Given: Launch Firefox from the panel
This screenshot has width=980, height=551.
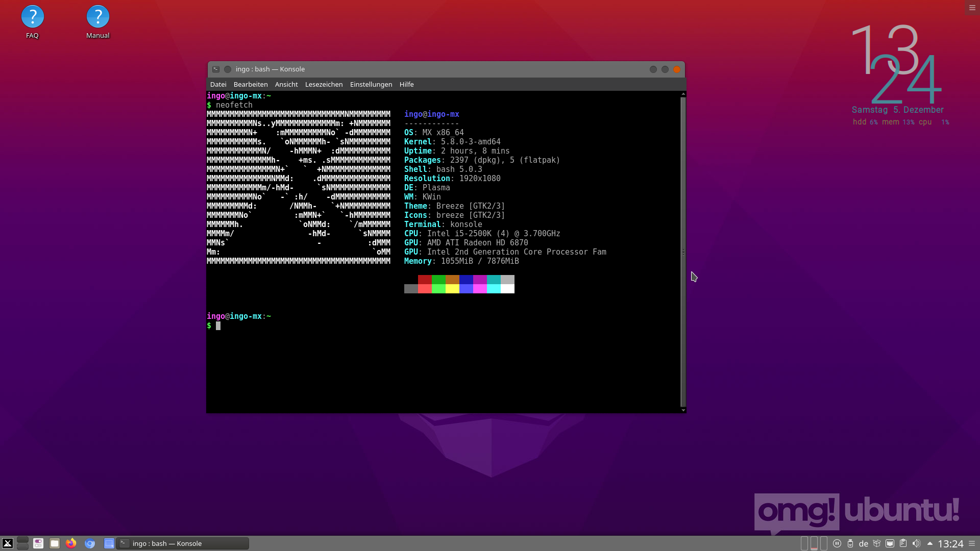Looking at the screenshot, I should (x=71, y=543).
